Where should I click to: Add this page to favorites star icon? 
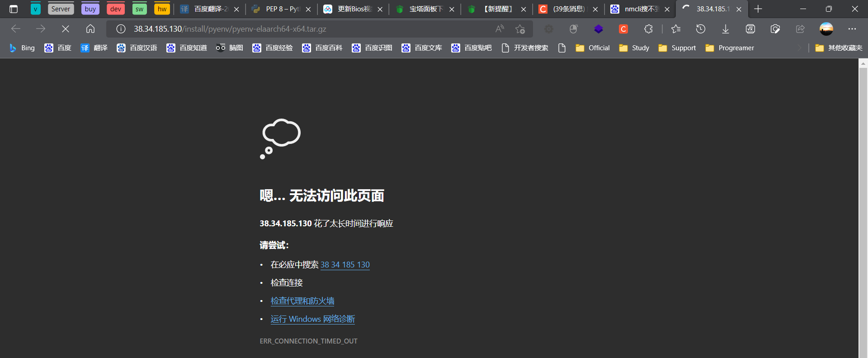[x=520, y=29]
